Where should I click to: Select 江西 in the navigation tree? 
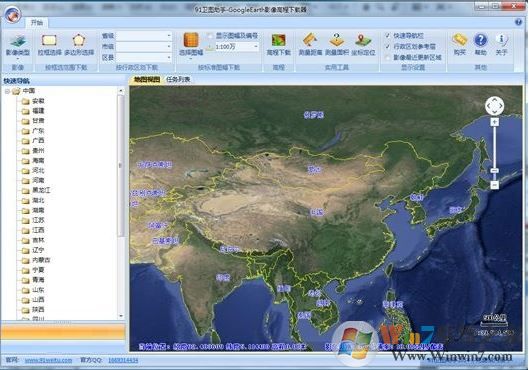[x=38, y=230]
